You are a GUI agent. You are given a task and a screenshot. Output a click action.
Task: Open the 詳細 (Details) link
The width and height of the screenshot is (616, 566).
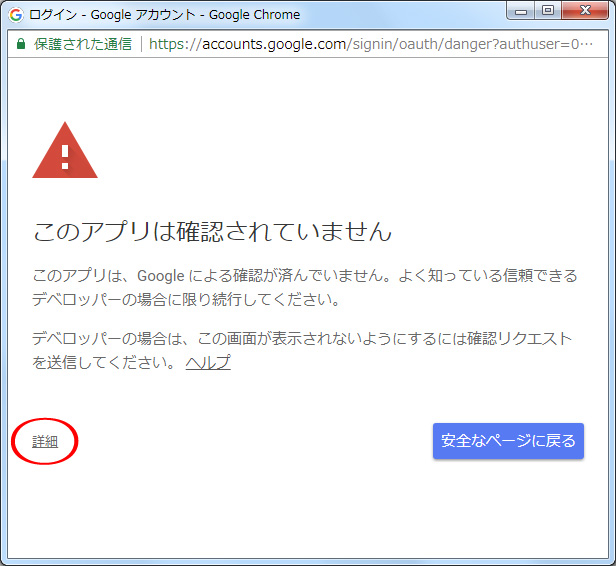[x=45, y=441]
